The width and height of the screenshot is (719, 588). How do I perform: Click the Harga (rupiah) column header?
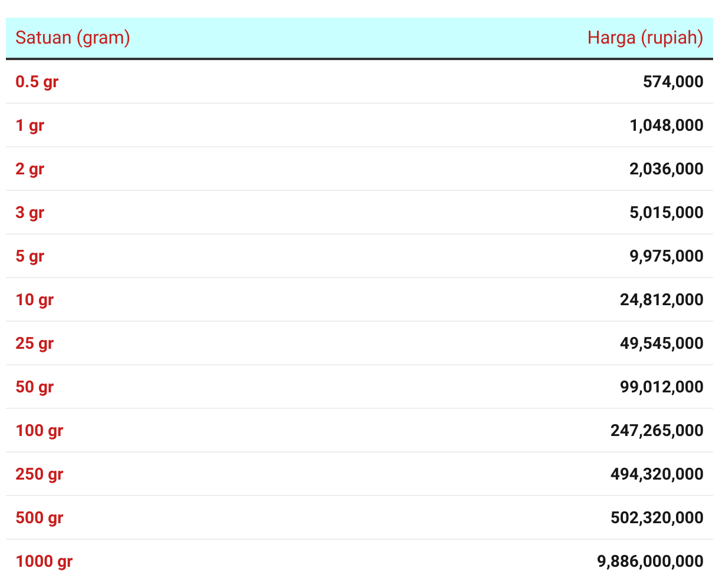[x=645, y=38]
